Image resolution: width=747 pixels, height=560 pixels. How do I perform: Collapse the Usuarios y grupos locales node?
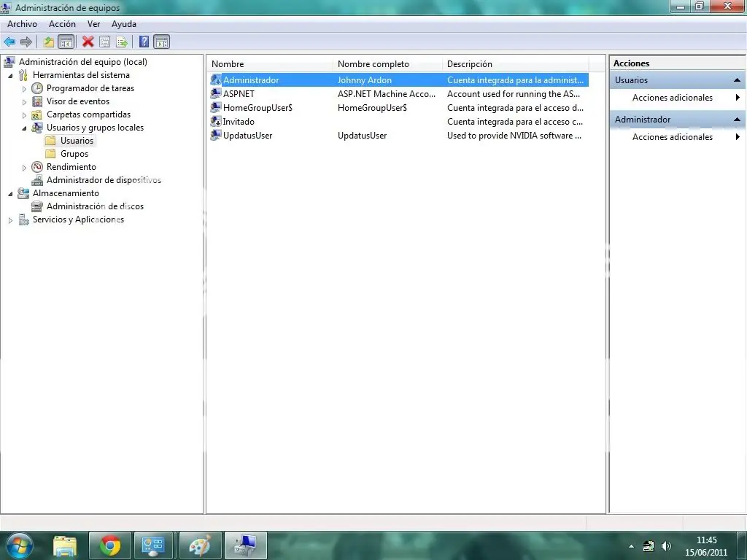pyautogui.click(x=24, y=128)
